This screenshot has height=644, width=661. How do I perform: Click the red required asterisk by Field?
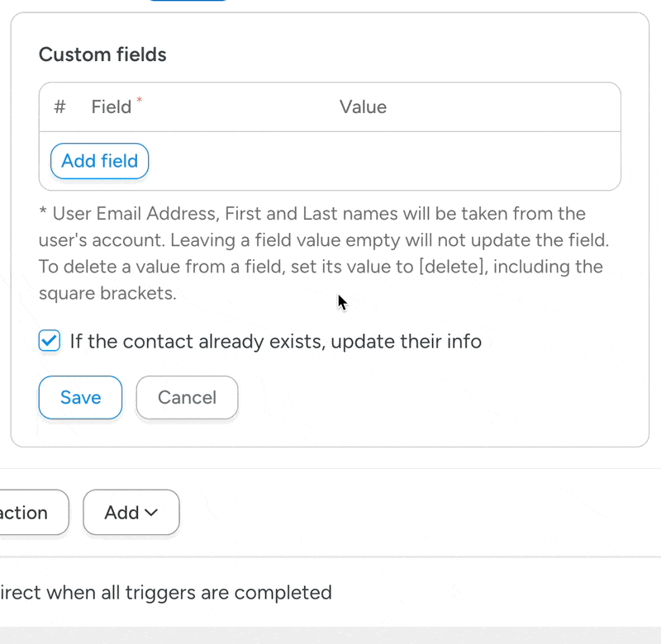(139, 101)
